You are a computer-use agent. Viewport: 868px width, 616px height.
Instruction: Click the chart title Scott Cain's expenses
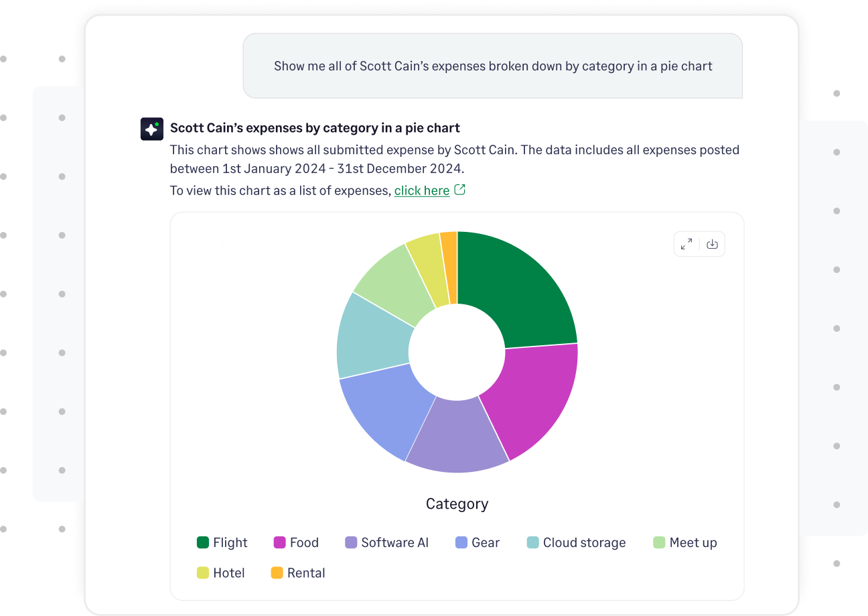point(315,127)
